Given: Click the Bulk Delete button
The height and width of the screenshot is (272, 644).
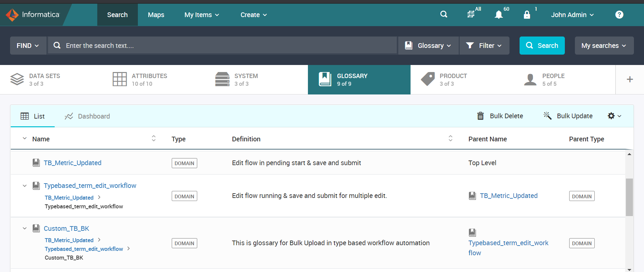Looking at the screenshot, I should [x=500, y=116].
